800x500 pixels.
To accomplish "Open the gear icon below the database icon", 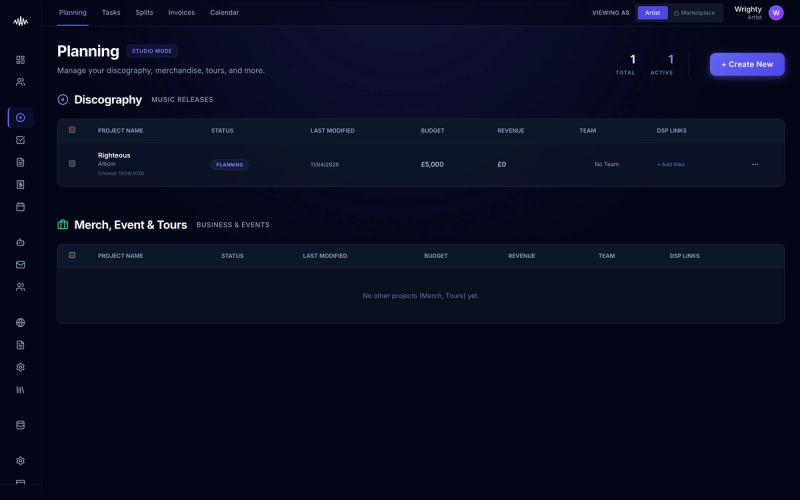I will tap(20, 461).
